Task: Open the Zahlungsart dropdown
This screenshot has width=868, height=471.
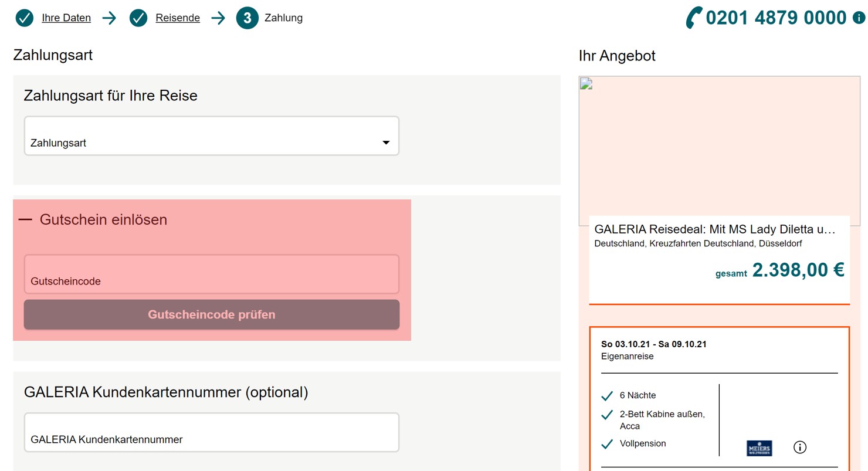Action: (x=211, y=136)
